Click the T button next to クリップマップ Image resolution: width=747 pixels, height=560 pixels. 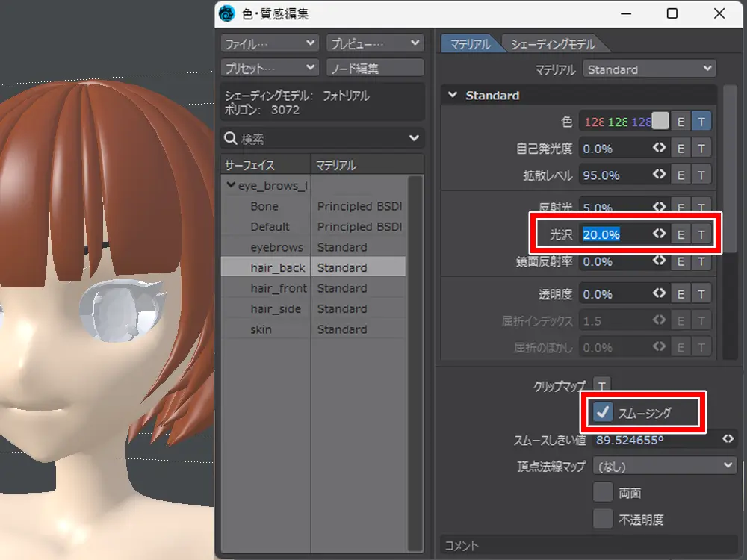[602, 386]
